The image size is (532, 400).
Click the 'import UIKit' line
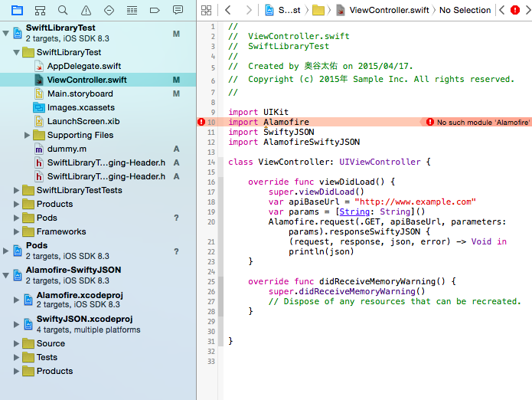coord(258,112)
